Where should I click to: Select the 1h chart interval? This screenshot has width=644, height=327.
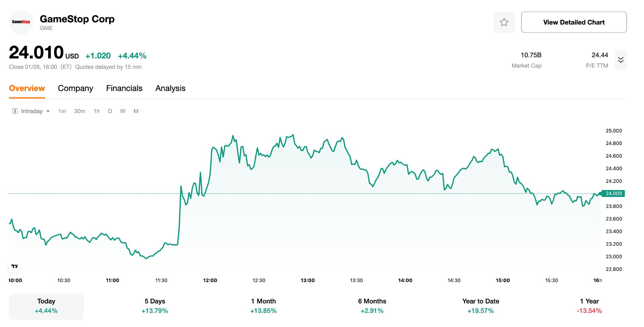[x=97, y=111]
